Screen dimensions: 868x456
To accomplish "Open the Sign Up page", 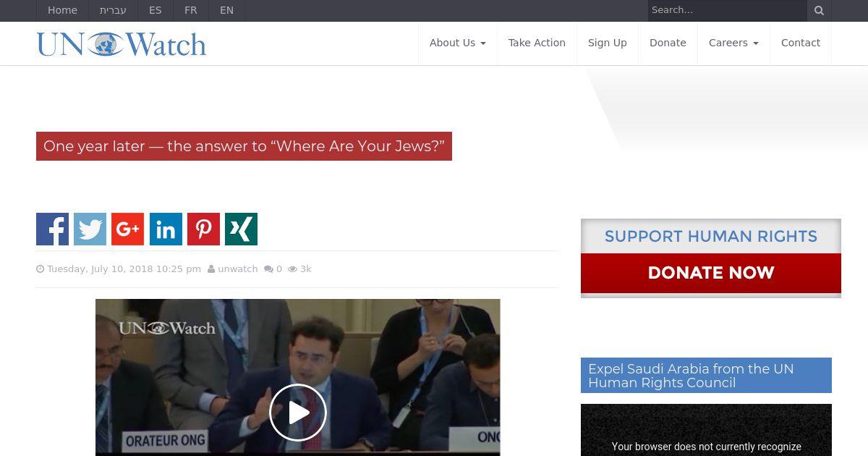I will (x=608, y=43).
